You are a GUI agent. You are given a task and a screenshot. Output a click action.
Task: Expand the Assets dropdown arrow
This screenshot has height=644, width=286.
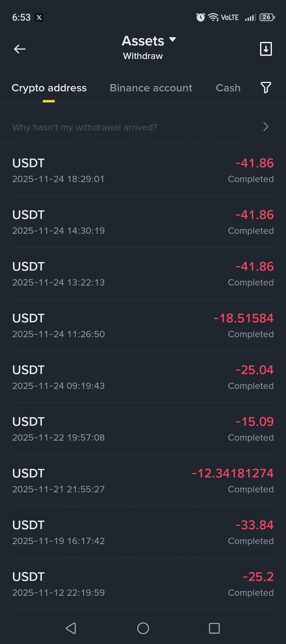point(173,40)
